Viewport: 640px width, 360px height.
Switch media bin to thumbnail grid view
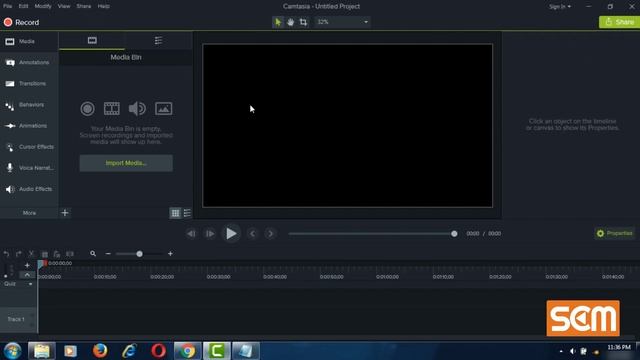(176, 213)
